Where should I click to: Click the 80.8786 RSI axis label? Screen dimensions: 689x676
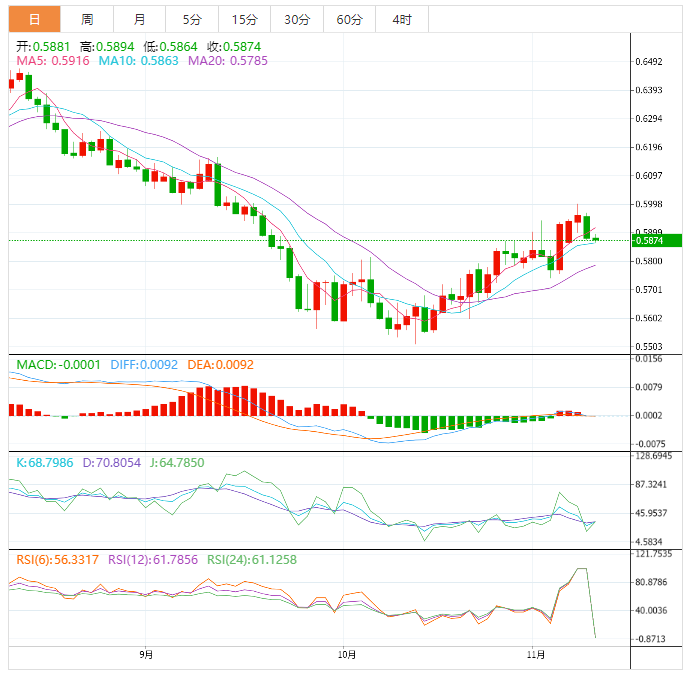(651, 582)
